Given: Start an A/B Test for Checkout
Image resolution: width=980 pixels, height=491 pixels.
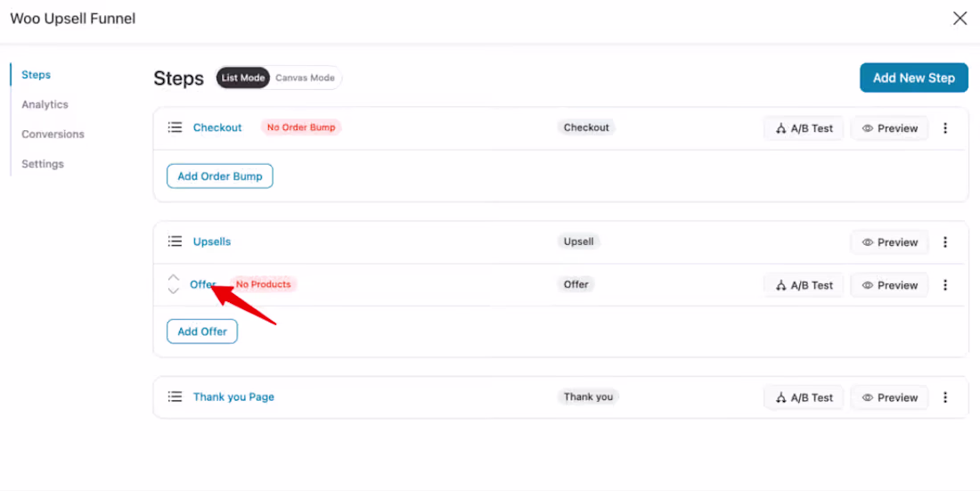Looking at the screenshot, I should coord(804,128).
